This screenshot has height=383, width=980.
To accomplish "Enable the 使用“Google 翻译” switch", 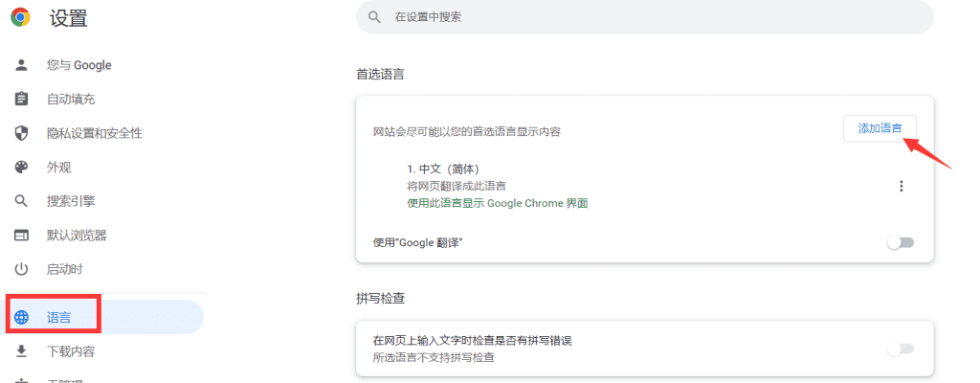I will [900, 243].
